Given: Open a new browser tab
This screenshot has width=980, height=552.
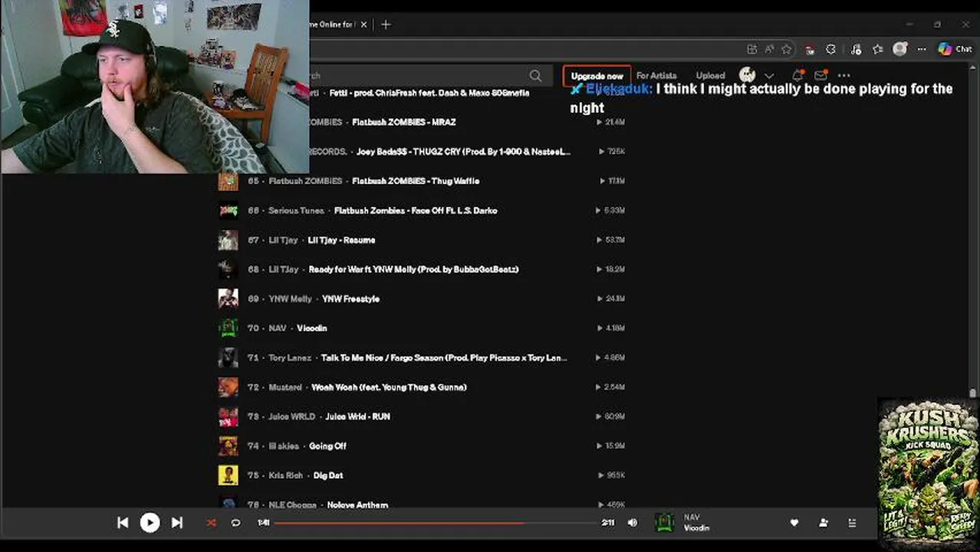Looking at the screenshot, I should click(386, 25).
